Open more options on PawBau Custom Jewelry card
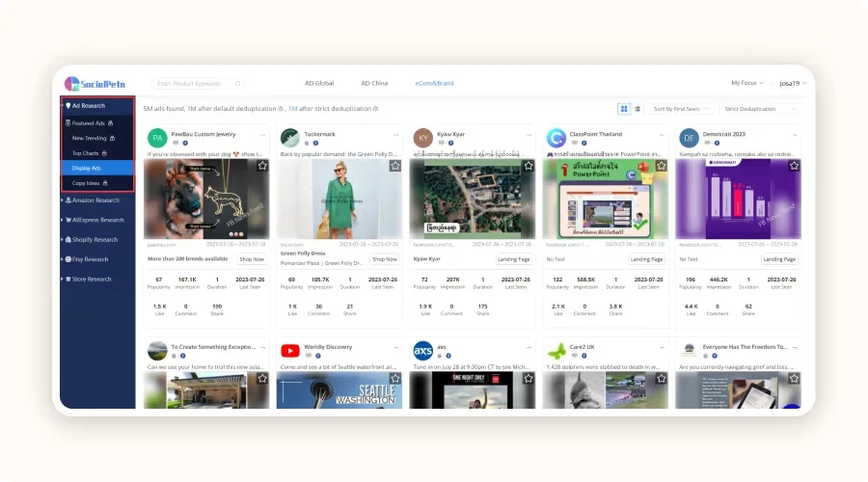868x482 pixels. pyautogui.click(x=263, y=132)
